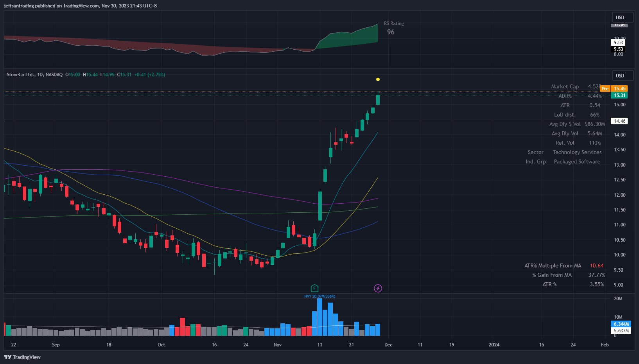Click the ATR% Multiple From MA label
Image resolution: width=639 pixels, height=364 pixels.
tap(553, 265)
